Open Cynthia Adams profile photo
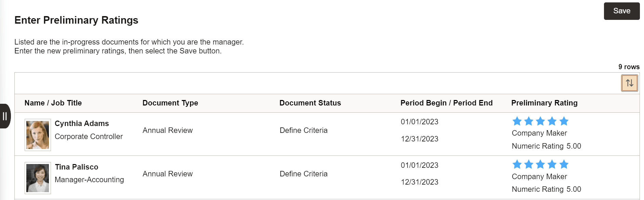The image size is (644, 200). pos(38,135)
